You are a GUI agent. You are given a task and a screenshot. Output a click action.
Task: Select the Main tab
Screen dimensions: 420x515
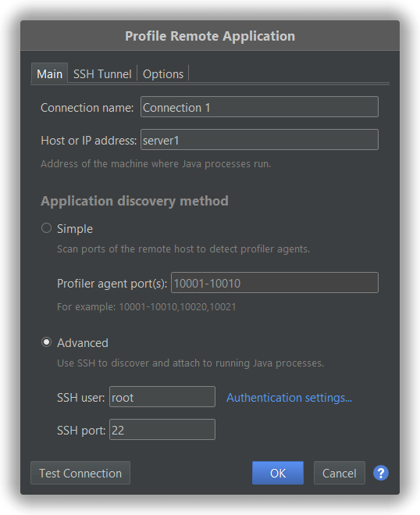coord(49,73)
